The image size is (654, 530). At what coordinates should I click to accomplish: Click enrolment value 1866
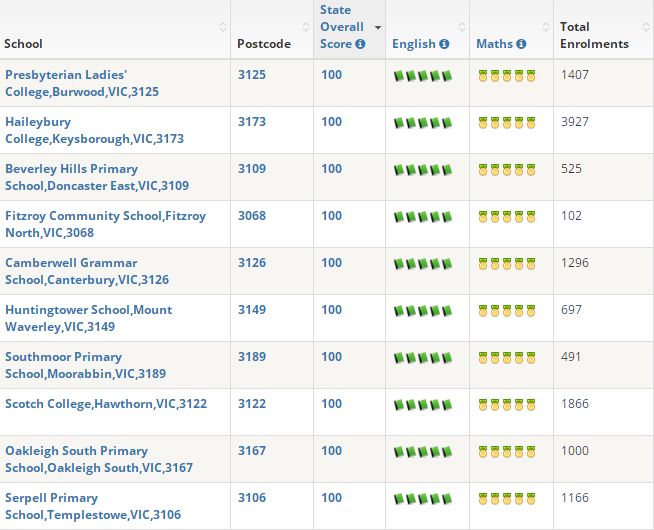575,404
